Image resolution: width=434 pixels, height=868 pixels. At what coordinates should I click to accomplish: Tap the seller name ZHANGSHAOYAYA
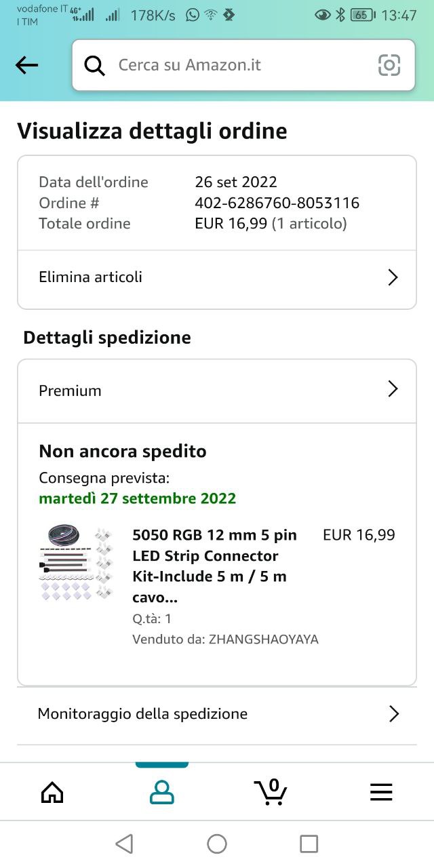263,639
